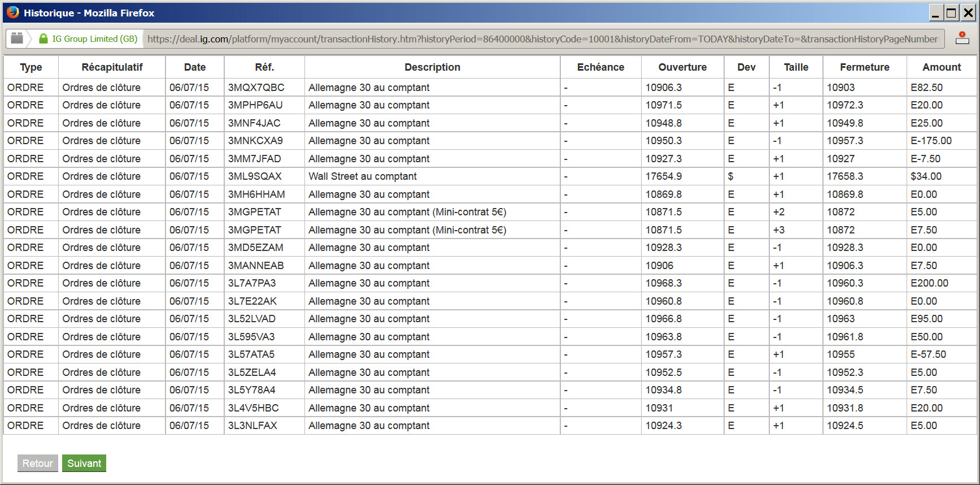Select the transaction history URL field

[x=543, y=39]
